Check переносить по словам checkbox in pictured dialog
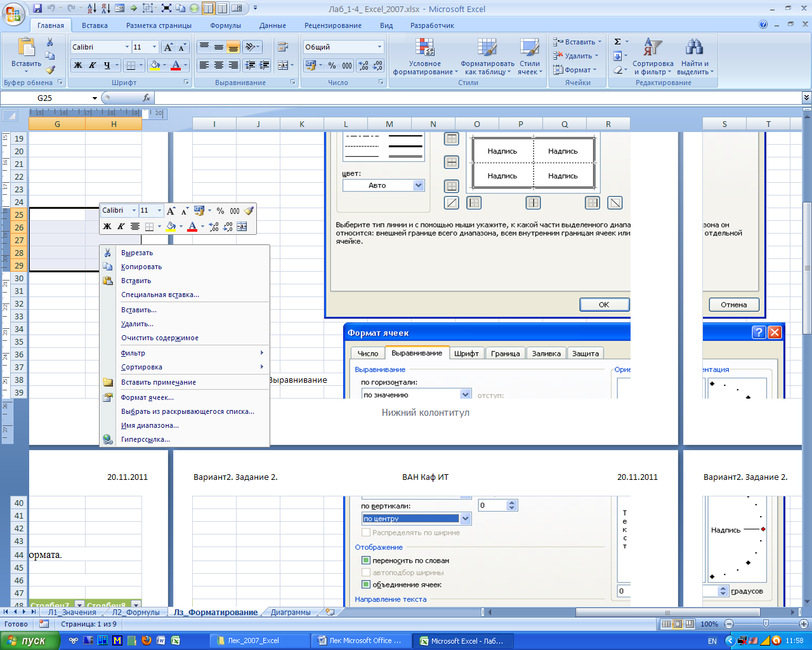Screen dimensions: 812x650 tap(366, 560)
